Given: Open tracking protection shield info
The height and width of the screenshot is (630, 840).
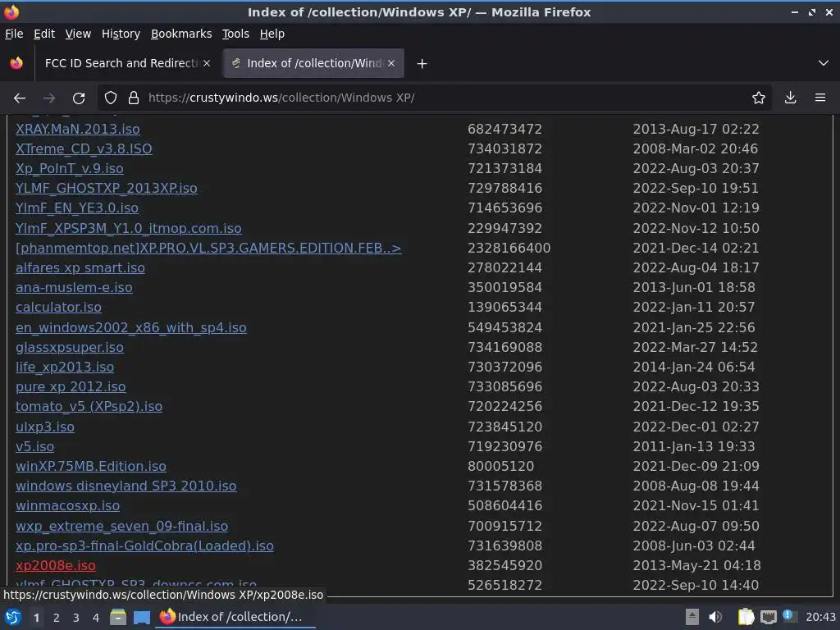Looking at the screenshot, I should [x=111, y=98].
